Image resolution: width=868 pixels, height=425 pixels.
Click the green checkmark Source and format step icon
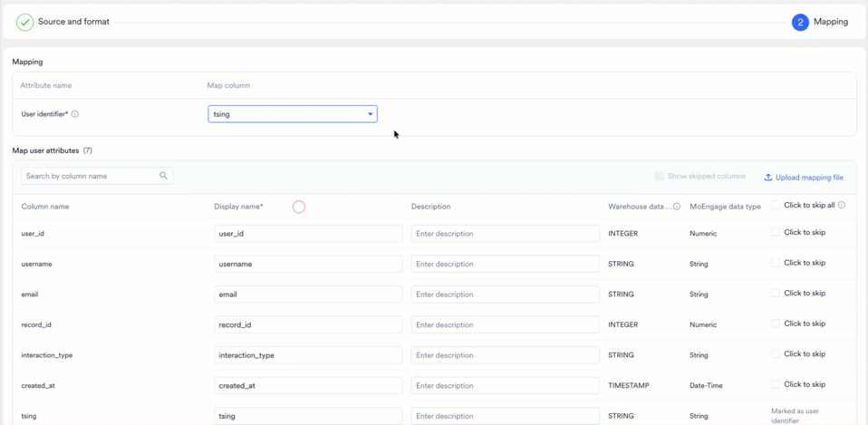pos(24,22)
